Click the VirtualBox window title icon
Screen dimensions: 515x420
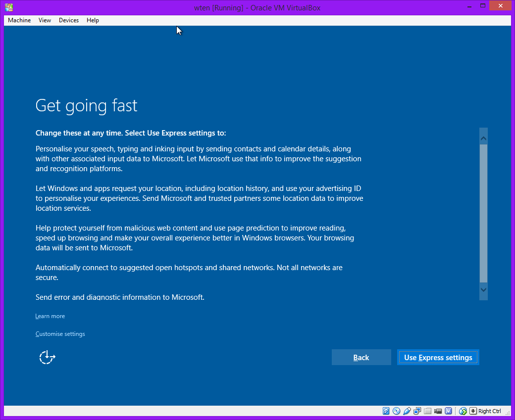[x=9, y=7]
